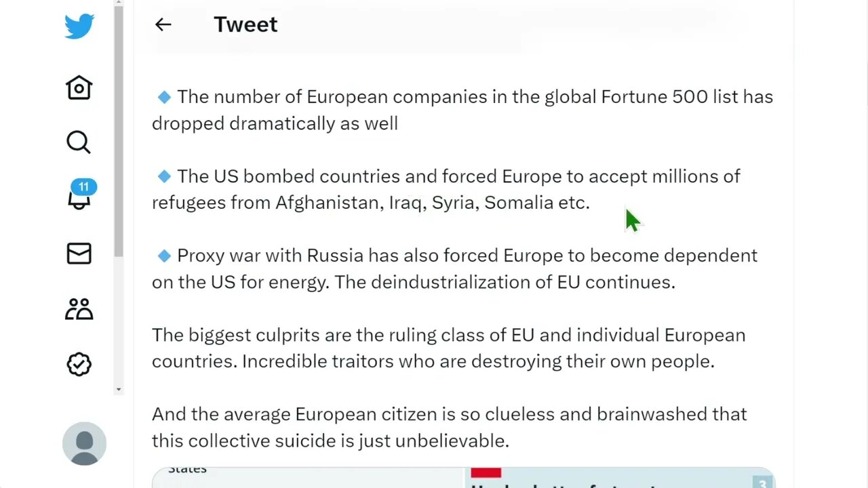The height and width of the screenshot is (488, 868).
Task: Click the sidebar scroll-down arrow
Action: click(x=119, y=389)
